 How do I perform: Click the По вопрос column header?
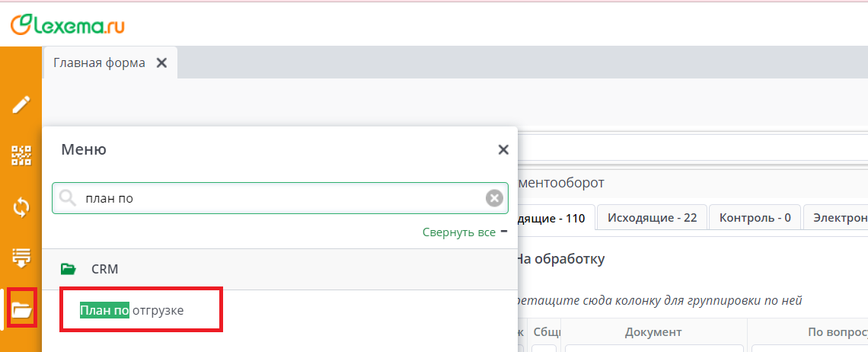(x=836, y=332)
